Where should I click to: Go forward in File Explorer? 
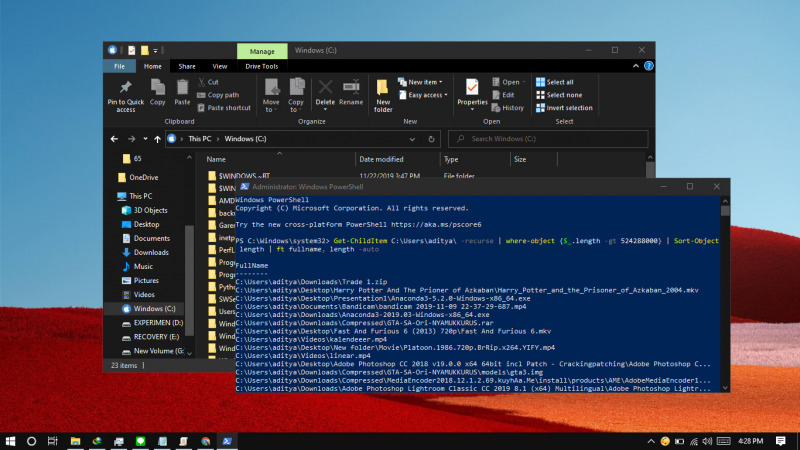click(x=132, y=139)
